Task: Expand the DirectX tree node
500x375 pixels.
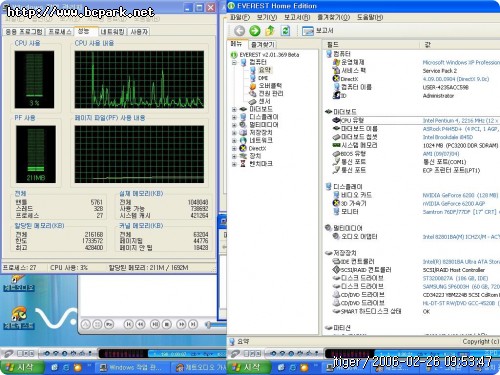Action: pyautogui.click(x=234, y=148)
